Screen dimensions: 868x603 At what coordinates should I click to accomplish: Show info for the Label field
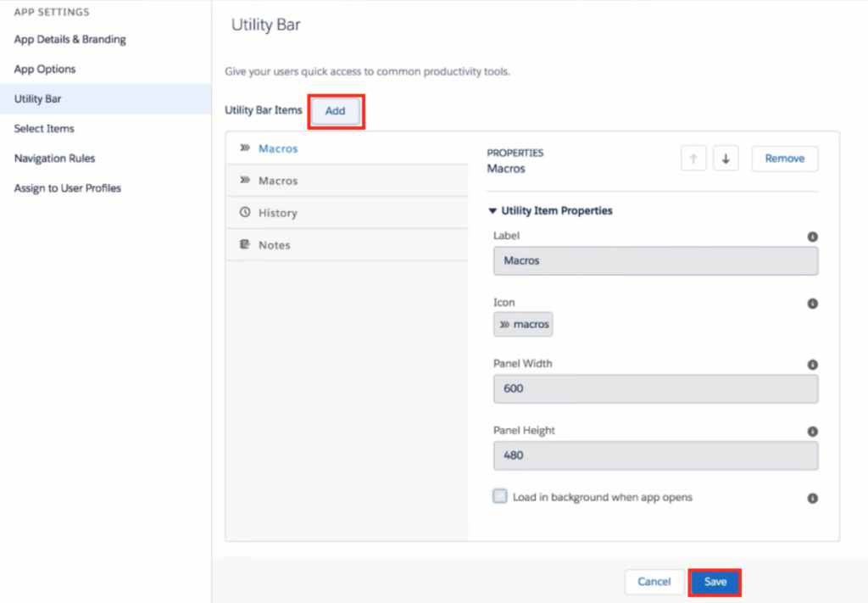pos(812,237)
